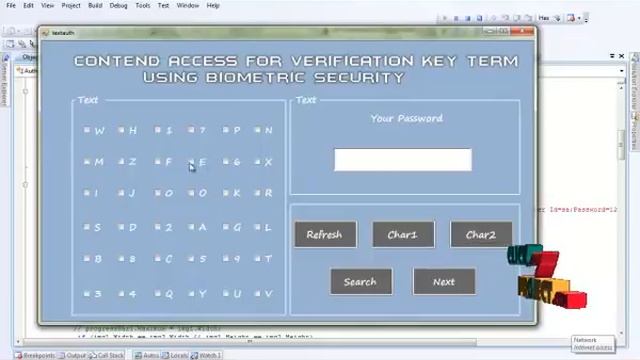Close the active document with the X
This screenshot has width=640, height=360.
pos(621,56)
